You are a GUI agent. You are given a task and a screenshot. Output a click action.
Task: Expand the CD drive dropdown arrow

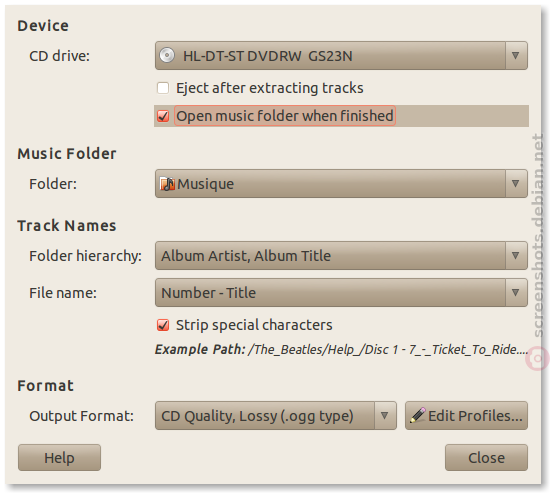(x=516, y=55)
